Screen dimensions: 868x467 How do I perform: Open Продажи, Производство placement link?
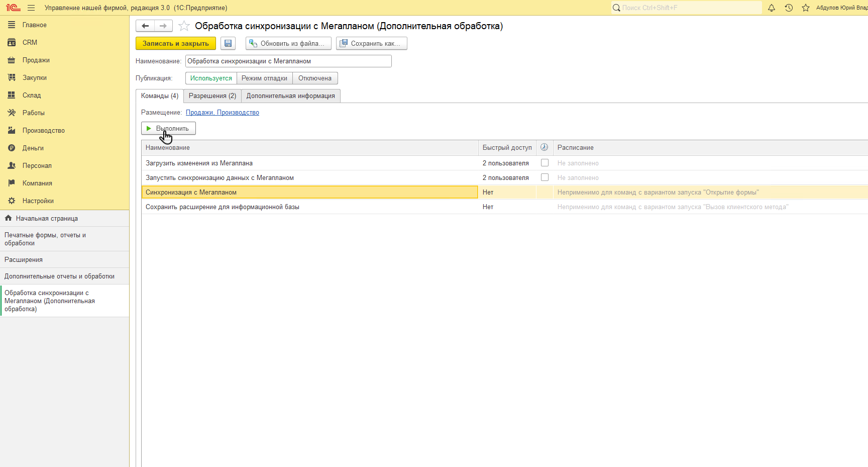point(223,113)
